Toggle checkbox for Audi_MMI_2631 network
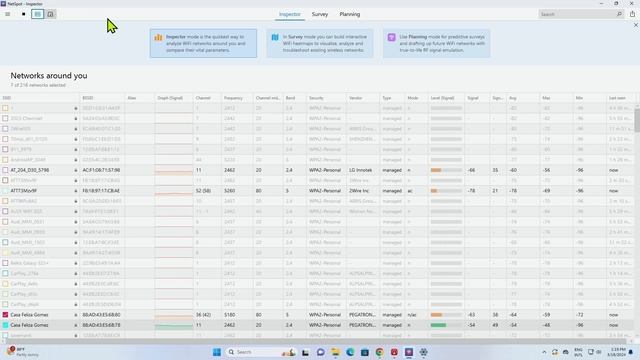Screen dimensions: 640x360 point(5,222)
